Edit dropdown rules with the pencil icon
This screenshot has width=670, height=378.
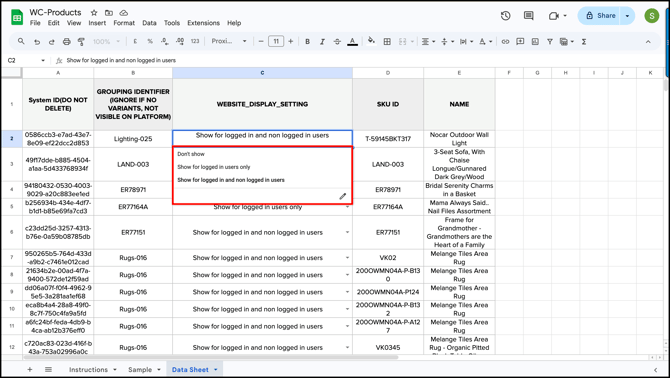(343, 196)
